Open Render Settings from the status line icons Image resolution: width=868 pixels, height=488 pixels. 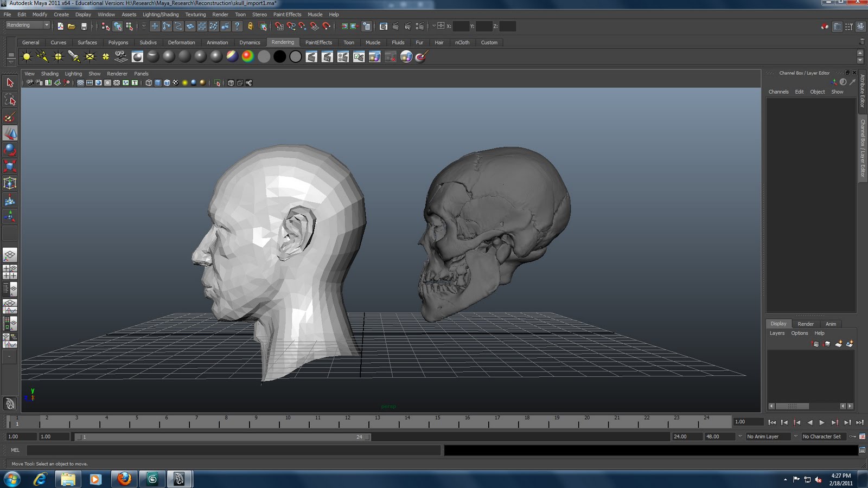(420, 25)
